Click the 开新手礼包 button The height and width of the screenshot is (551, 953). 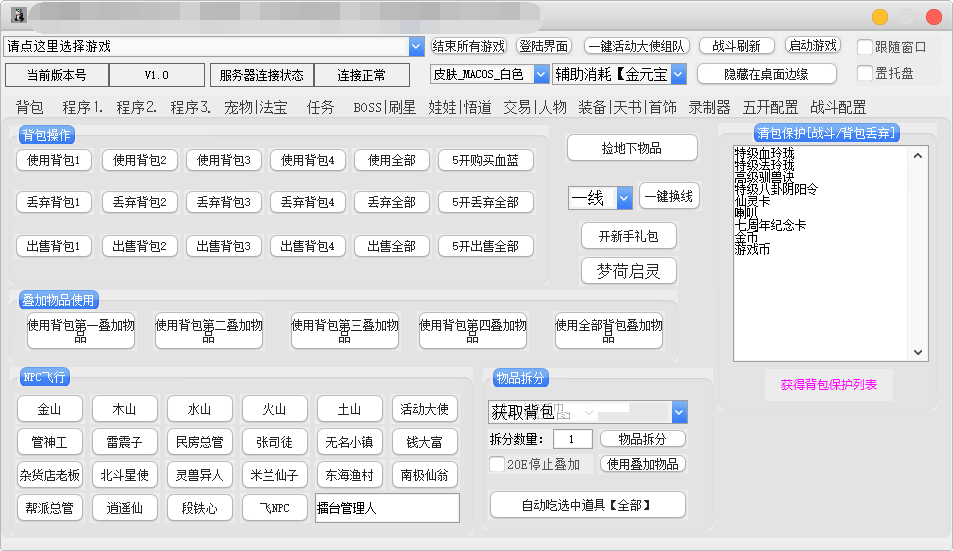click(628, 236)
